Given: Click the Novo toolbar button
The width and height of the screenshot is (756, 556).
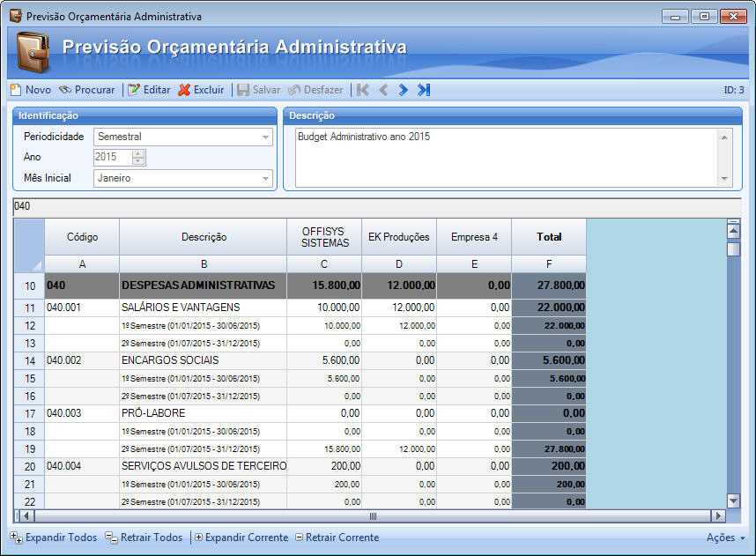Looking at the screenshot, I should 30,90.
